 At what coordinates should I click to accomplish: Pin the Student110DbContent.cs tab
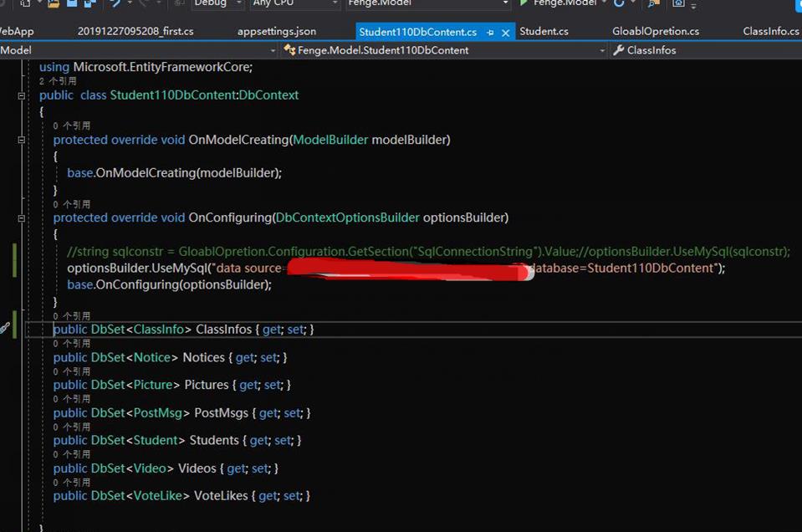tap(490, 33)
